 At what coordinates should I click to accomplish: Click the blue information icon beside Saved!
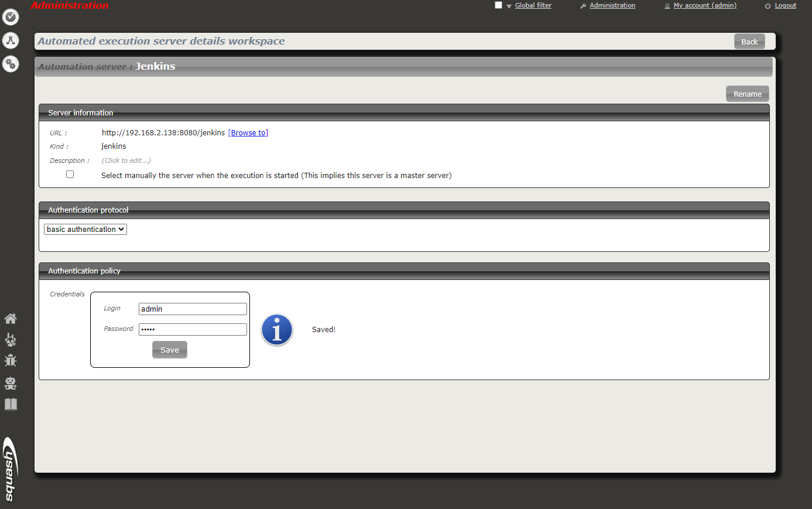pyautogui.click(x=276, y=329)
